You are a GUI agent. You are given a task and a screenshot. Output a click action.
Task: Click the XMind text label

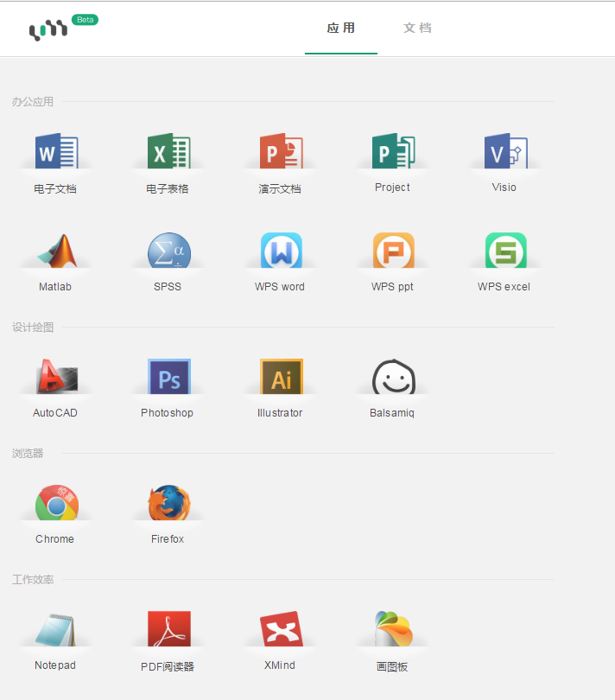tap(280, 665)
